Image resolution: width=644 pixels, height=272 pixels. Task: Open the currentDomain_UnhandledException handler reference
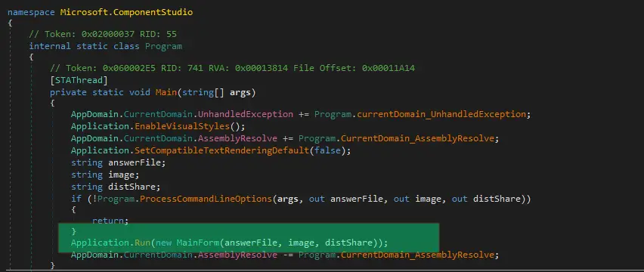point(441,114)
